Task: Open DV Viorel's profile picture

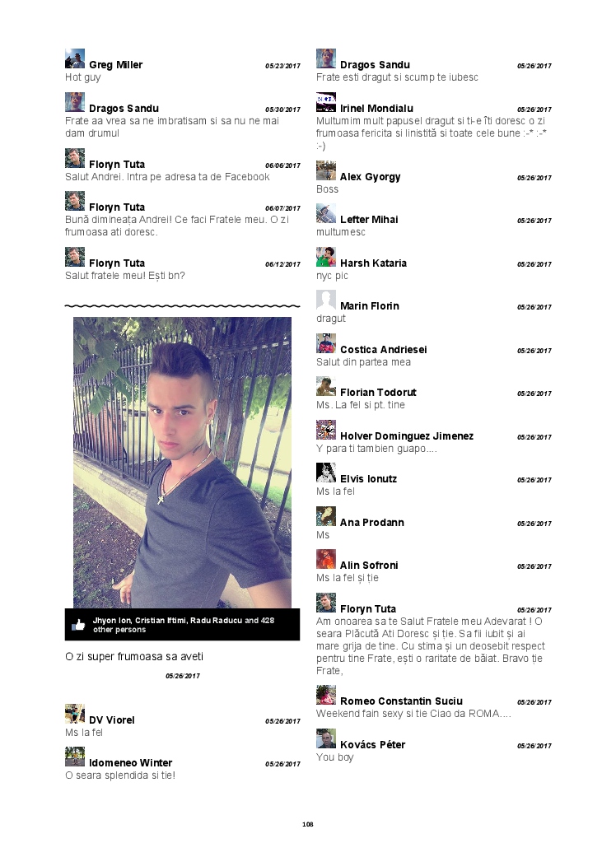Action: tap(75, 714)
